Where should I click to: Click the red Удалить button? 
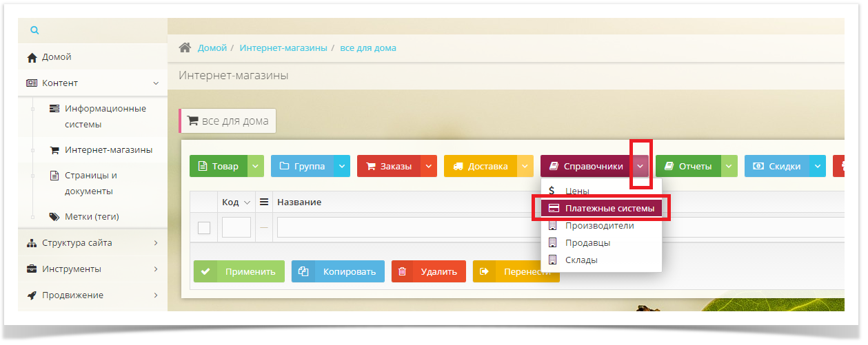pos(429,271)
